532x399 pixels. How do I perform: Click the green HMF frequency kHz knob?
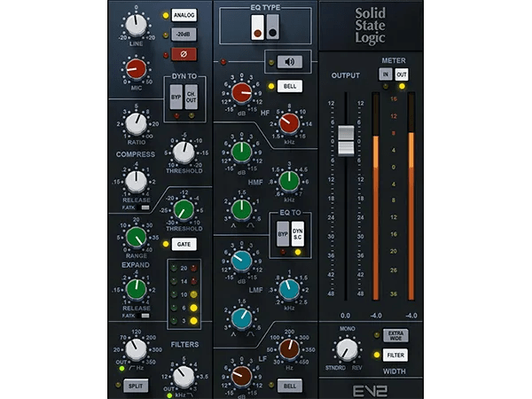[289, 181]
